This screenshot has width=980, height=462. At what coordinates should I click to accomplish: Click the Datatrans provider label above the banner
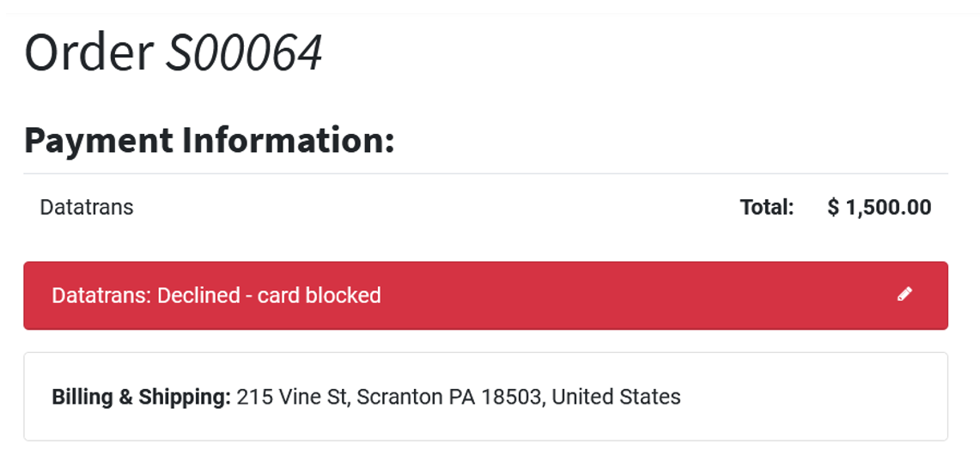pyautogui.click(x=87, y=207)
